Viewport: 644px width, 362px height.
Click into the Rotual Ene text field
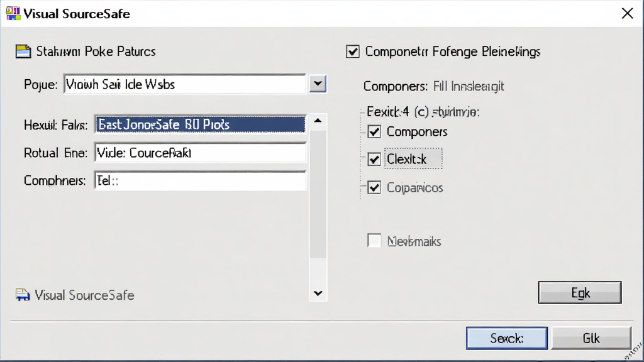pos(200,153)
